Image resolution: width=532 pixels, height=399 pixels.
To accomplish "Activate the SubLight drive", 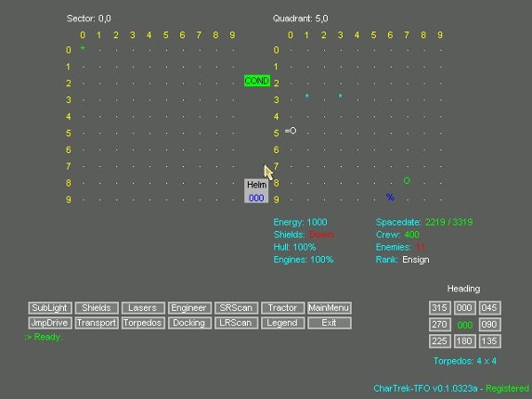I will 50,308.
